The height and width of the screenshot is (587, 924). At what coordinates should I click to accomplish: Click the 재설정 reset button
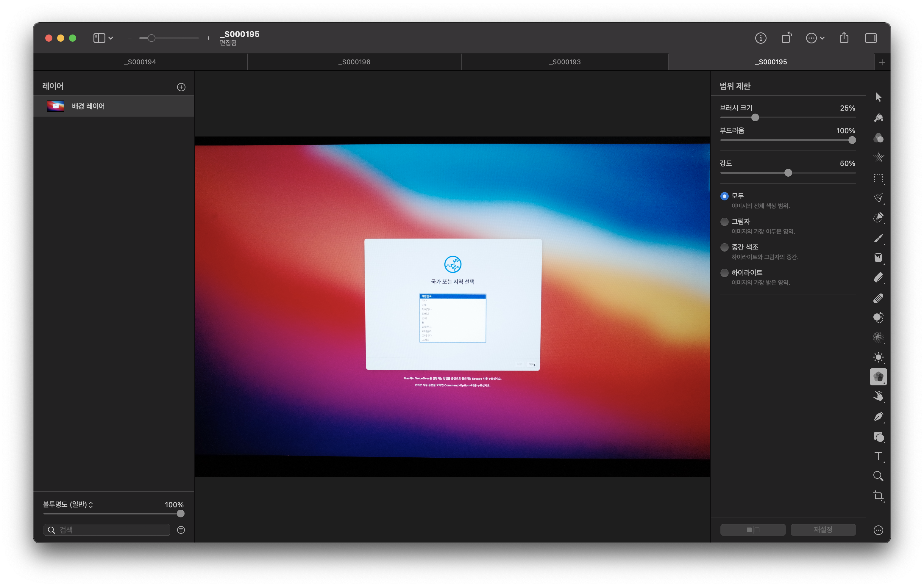pyautogui.click(x=823, y=530)
